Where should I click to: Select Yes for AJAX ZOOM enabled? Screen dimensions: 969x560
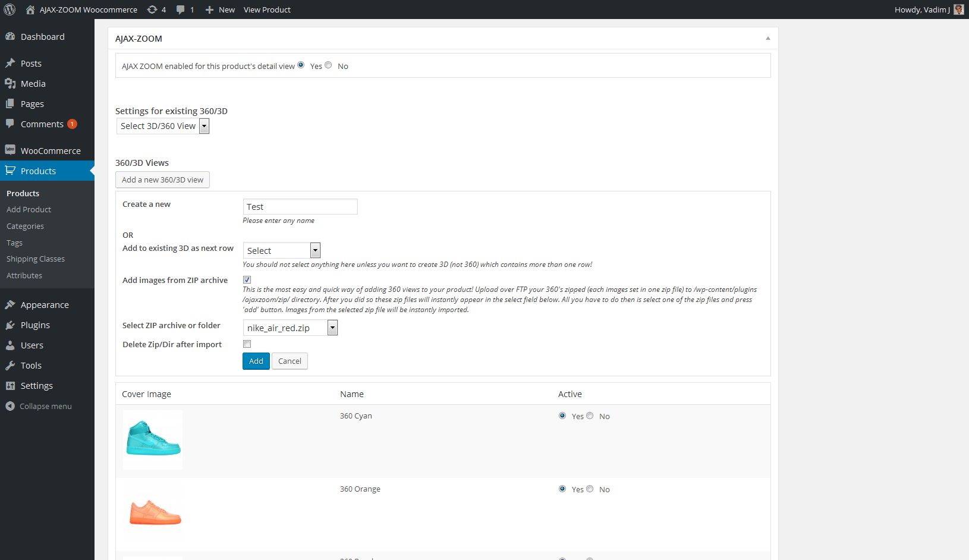301,65
